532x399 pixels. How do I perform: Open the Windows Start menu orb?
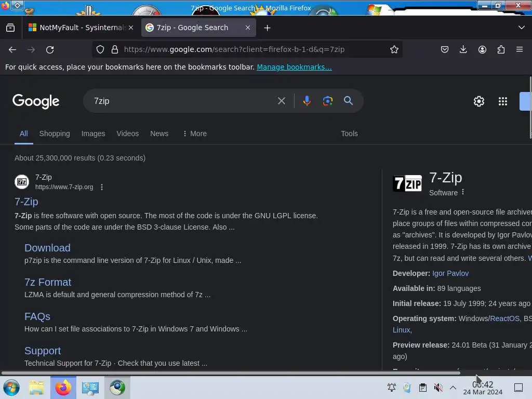pos(11,388)
